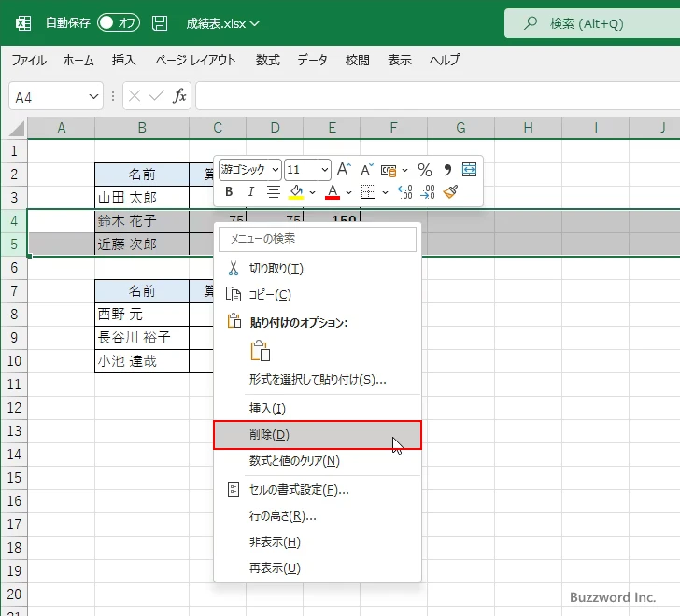Click the Borders icon in mini toolbar
This screenshot has height=616, width=680.
click(x=368, y=191)
